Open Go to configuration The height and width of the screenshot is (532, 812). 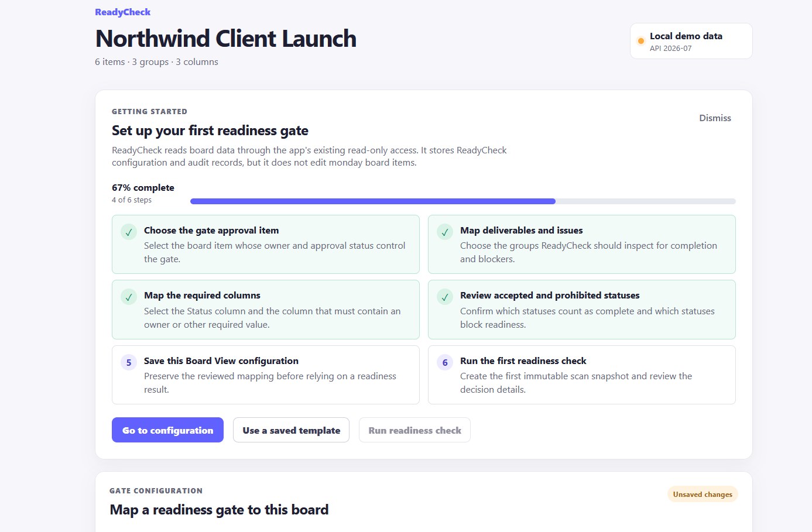coord(167,430)
